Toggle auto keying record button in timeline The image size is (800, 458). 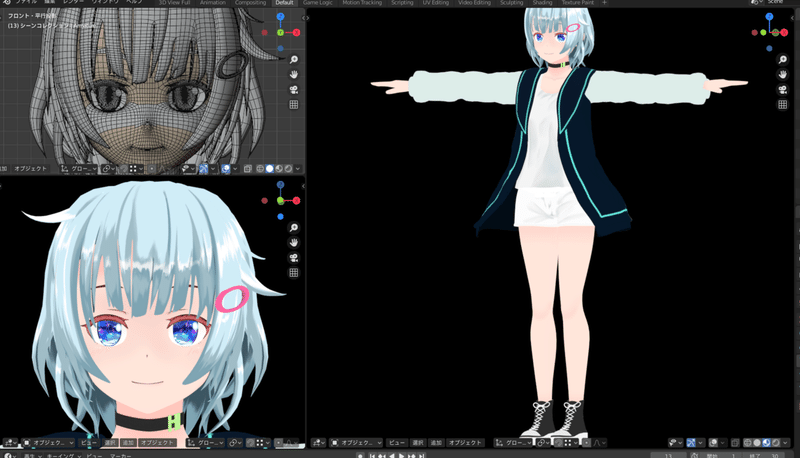360,455
